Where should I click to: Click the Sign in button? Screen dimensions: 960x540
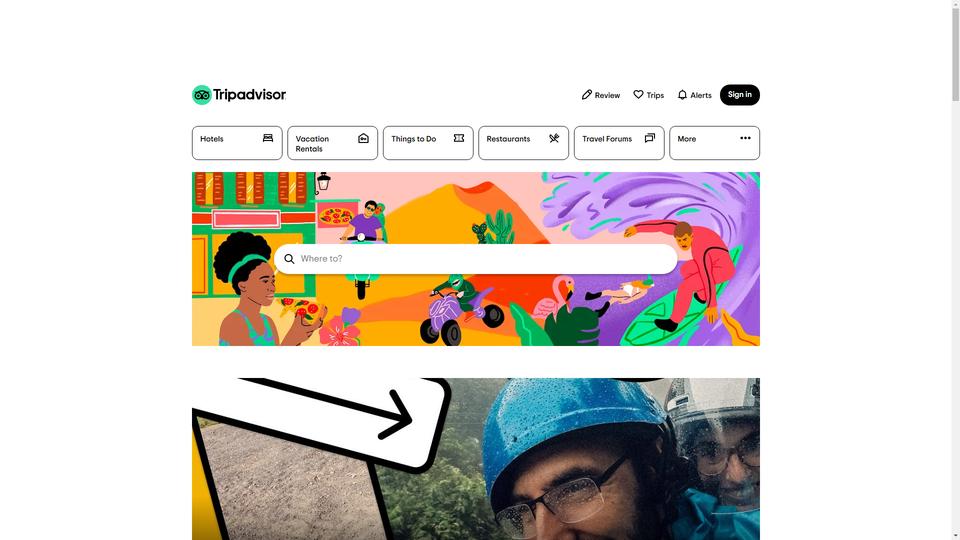tap(740, 95)
